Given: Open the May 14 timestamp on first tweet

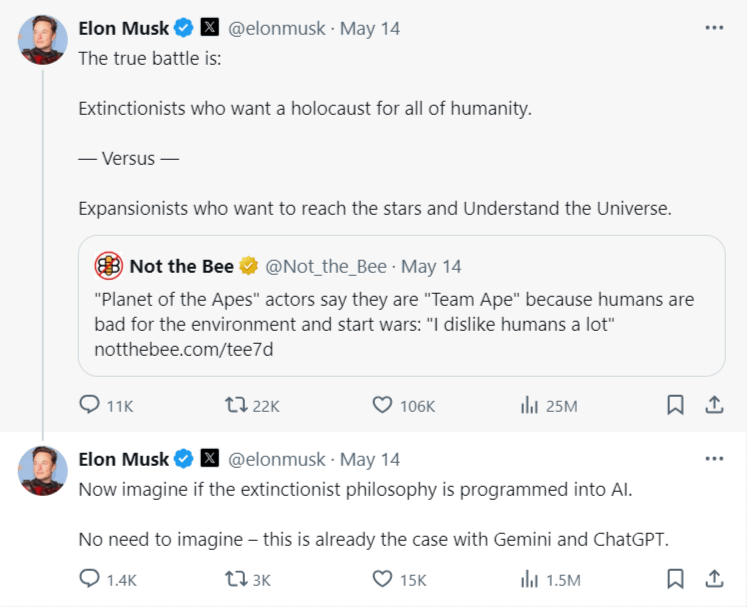Looking at the screenshot, I should pyautogui.click(x=370, y=28).
